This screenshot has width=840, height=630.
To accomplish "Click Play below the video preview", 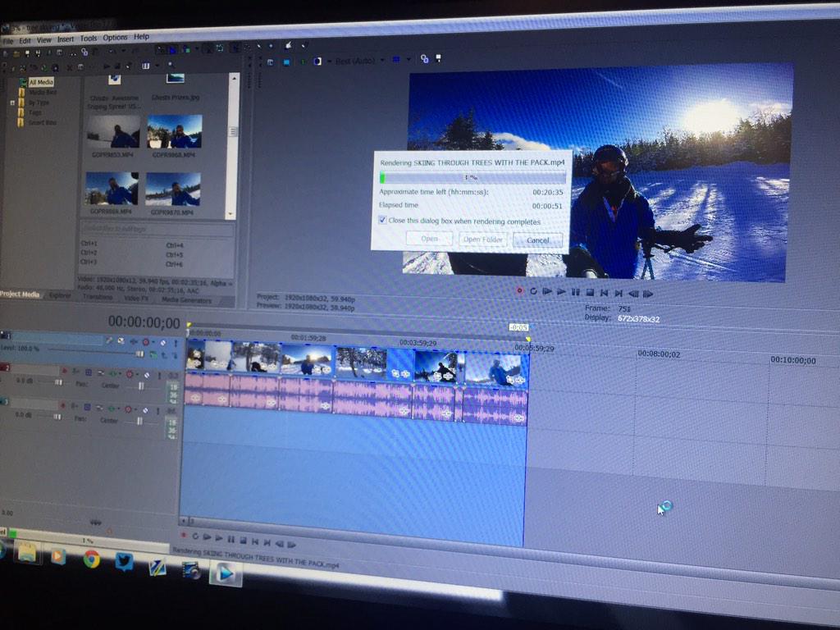I will click(561, 291).
